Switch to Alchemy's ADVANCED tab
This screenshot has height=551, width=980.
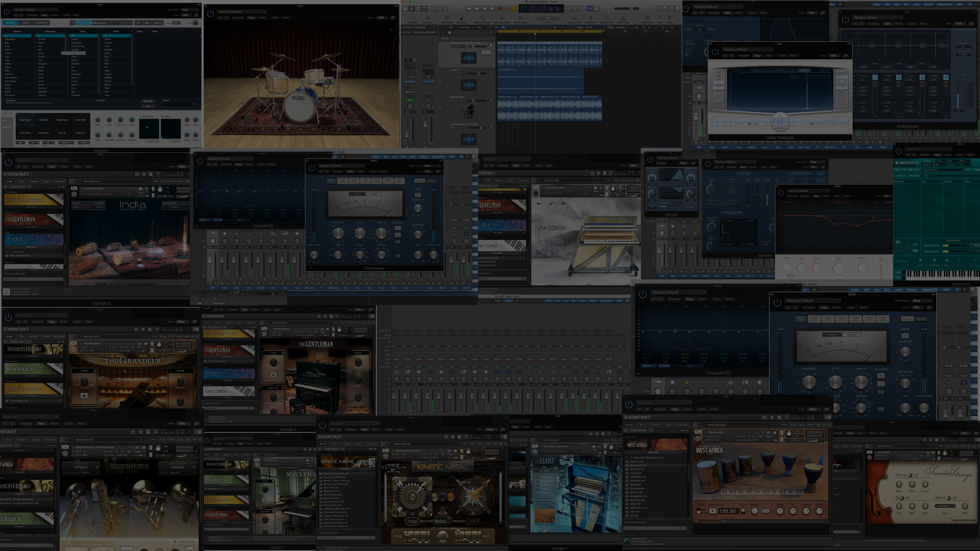click(x=42, y=23)
